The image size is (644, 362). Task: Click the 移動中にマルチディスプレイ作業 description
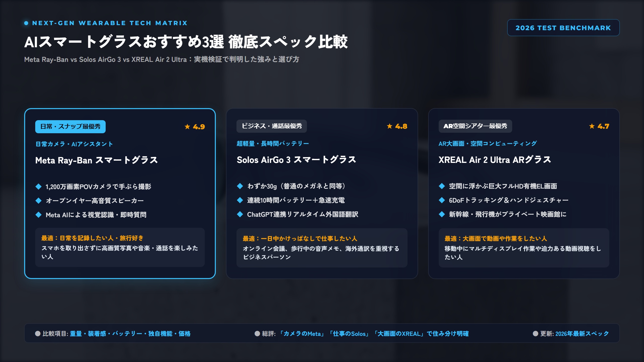[x=523, y=253]
